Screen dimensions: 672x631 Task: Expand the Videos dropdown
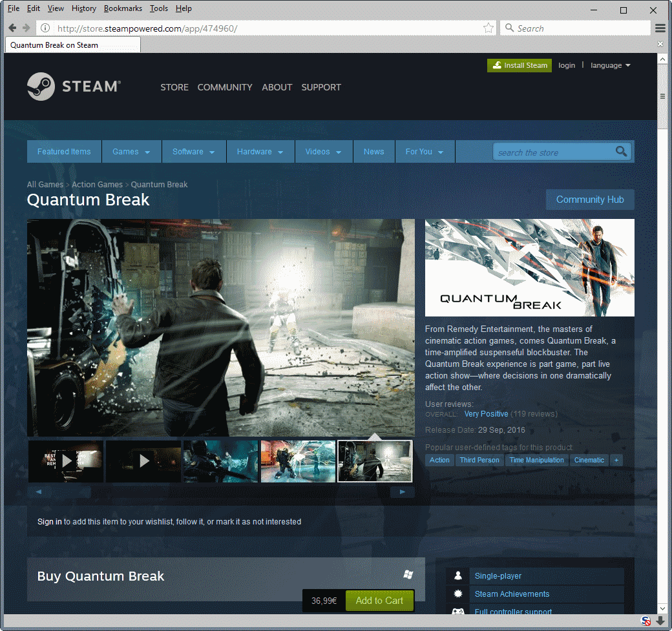tap(324, 152)
